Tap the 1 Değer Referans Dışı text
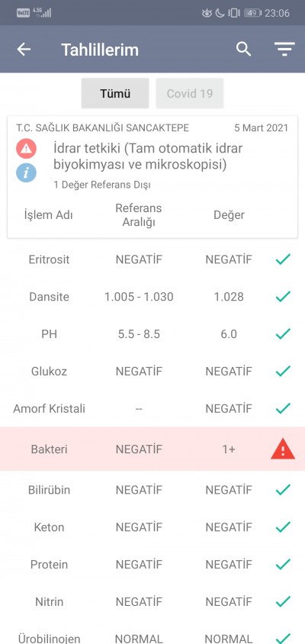305x644 pixels. pyautogui.click(x=102, y=185)
